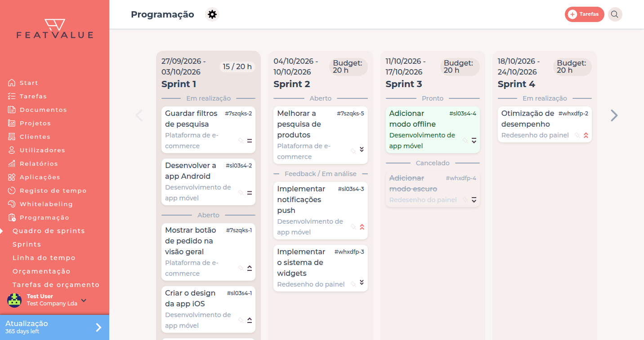The width and height of the screenshot is (644, 340).
Task: Open the Atualização upgrade banner
Action: pyautogui.click(x=54, y=327)
